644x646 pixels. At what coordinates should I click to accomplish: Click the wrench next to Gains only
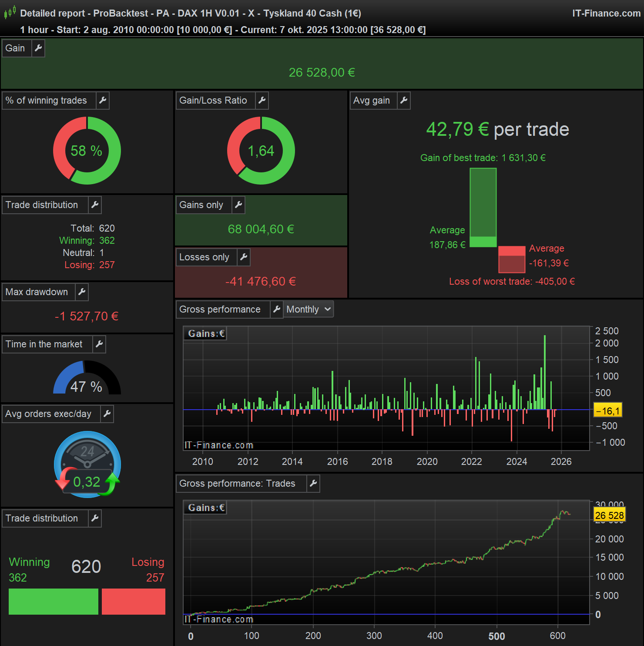coord(238,205)
